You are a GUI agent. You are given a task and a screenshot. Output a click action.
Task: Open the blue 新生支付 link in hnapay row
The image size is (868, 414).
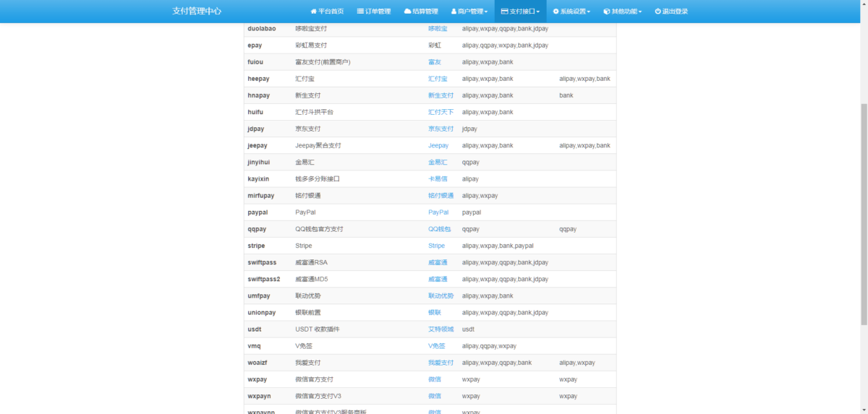pos(441,95)
